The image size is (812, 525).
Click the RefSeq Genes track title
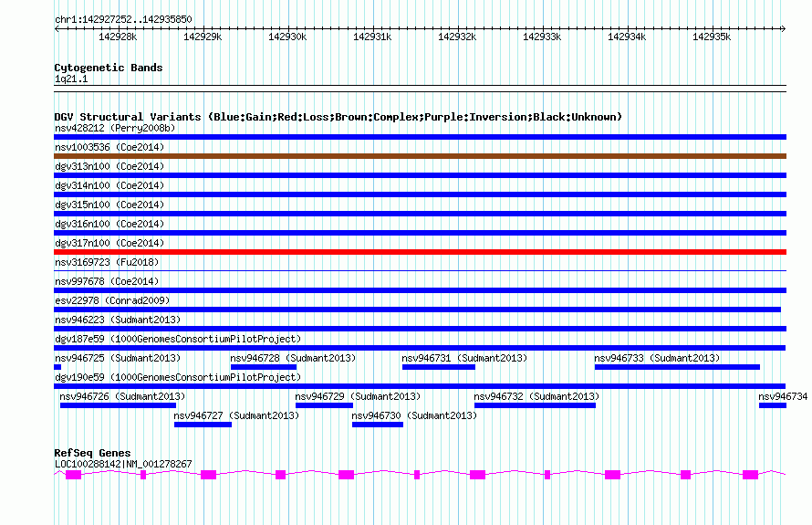pos(92,453)
